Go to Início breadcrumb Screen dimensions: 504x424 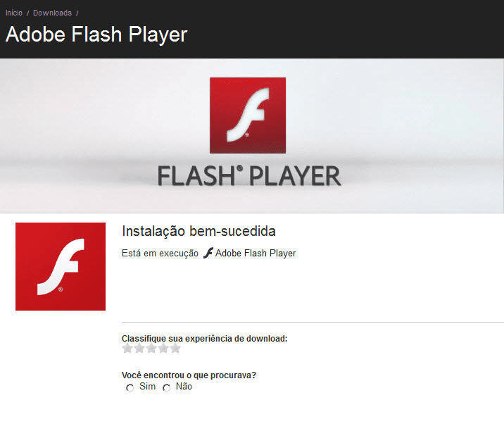14,13
